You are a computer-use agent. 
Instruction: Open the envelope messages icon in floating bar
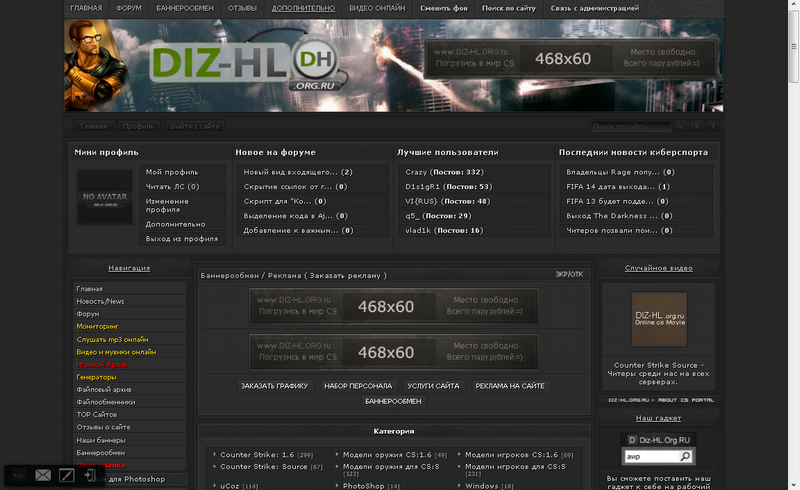[43, 475]
